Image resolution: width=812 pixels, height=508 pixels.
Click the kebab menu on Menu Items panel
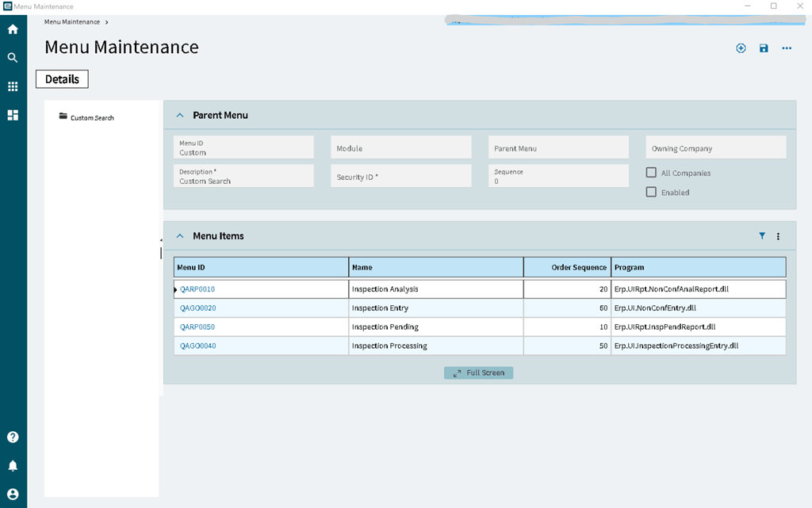click(778, 235)
